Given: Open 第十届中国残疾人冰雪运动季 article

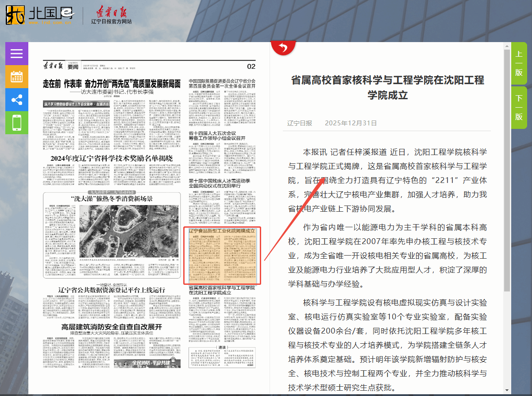Looking at the screenshot, I should (220, 183).
